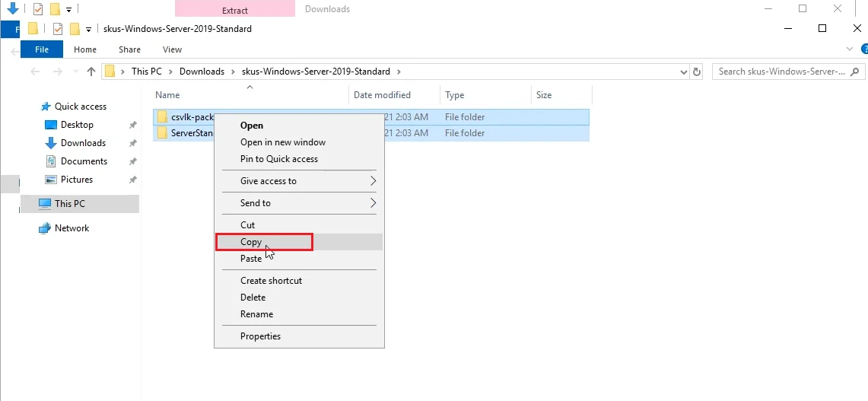Switch to the View ribbon tab

click(x=172, y=49)
